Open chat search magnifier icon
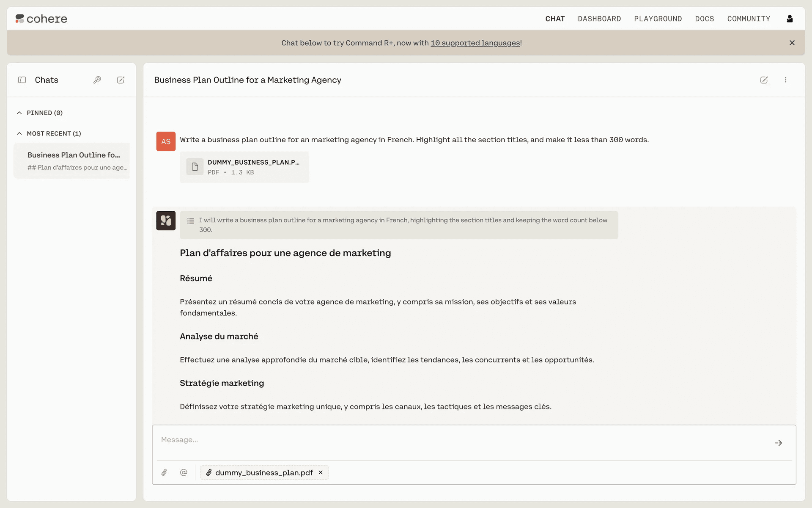Image resolution: width=812 pixels, height=508 pixels. (97, 80)
